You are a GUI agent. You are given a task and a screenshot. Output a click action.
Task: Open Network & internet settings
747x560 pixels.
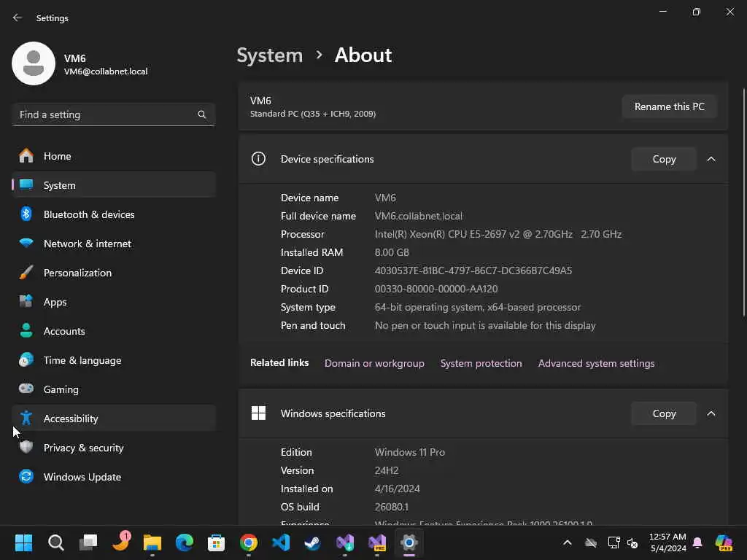tap(114, 244)
